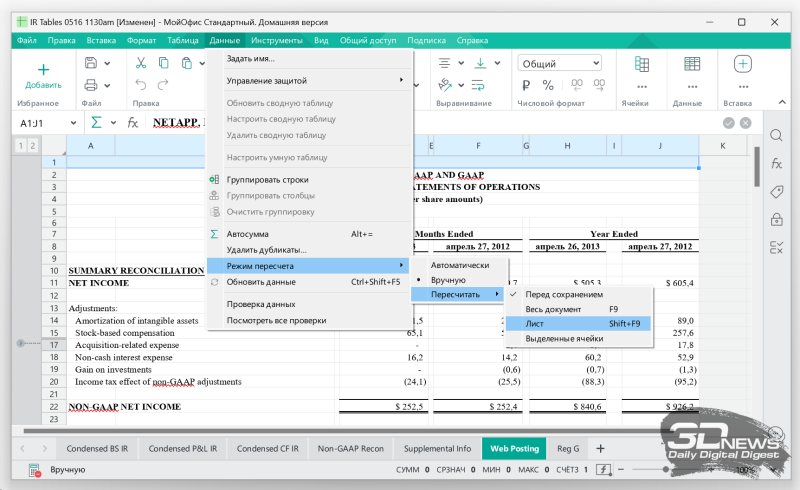Click the Paste clipboard icon
The height and width of the screenshot is (490, 800).
187,63
